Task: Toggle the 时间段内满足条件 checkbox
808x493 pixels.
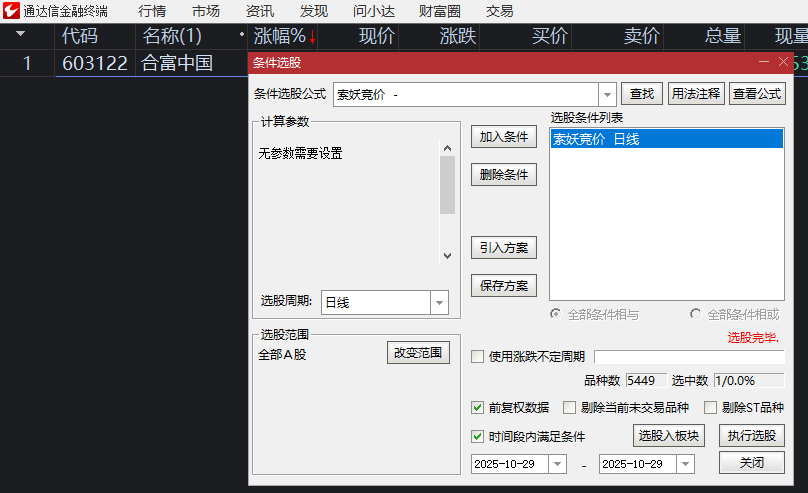Action: 478,437
